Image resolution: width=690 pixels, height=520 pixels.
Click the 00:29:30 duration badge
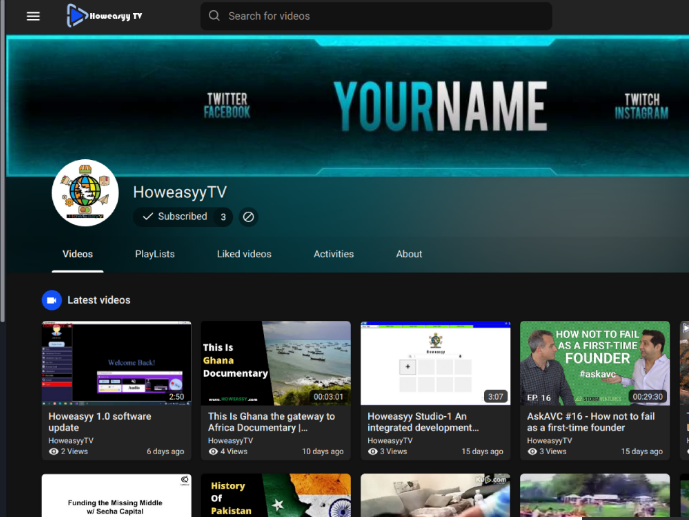pos(647,397)
